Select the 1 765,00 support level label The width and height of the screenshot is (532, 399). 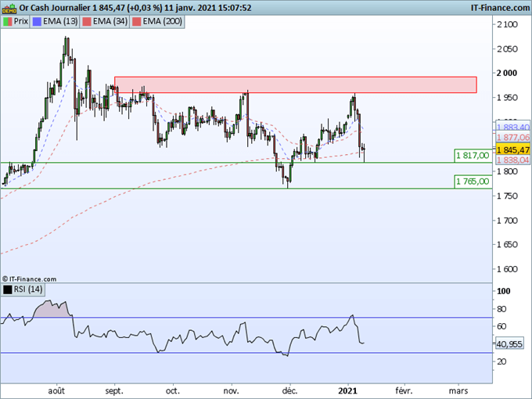pyautogui.click(x=473, y=182)
